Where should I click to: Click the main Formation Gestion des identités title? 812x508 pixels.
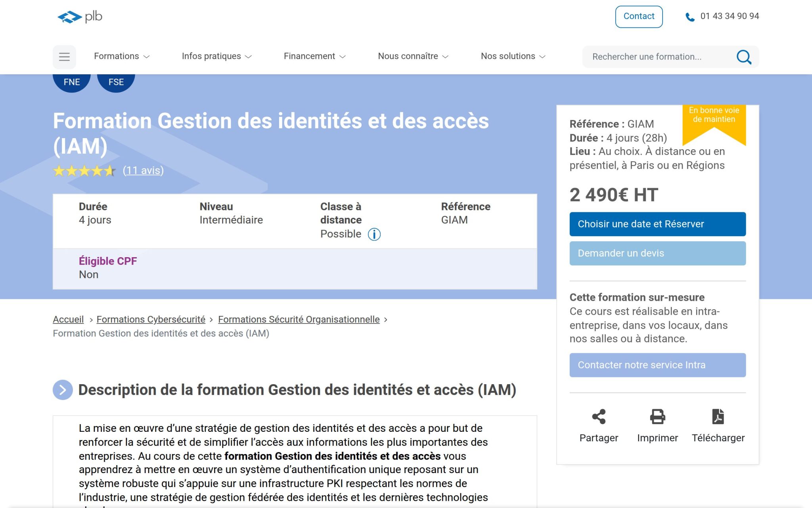[x=271, y=133]
